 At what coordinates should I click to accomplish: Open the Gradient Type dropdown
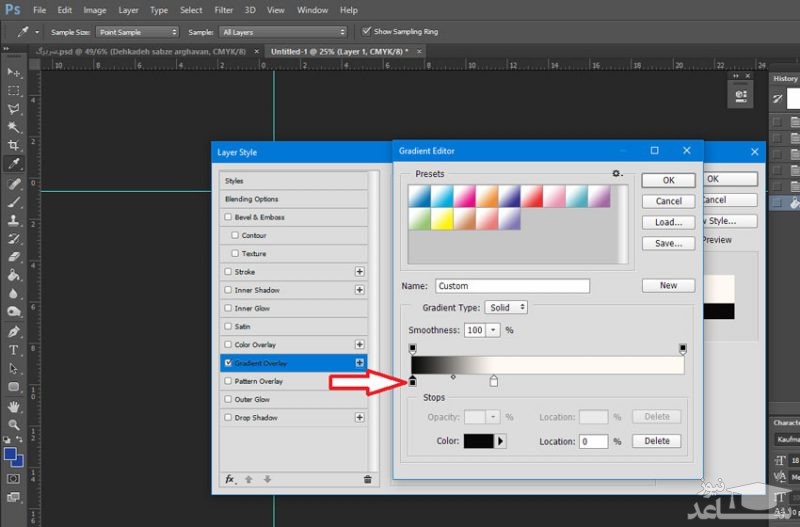coord(507,308)
